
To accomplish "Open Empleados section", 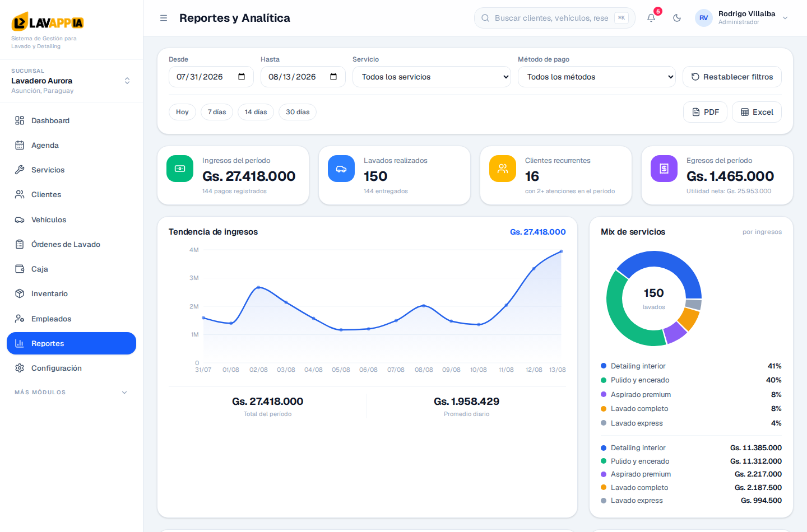I will 71,319.
